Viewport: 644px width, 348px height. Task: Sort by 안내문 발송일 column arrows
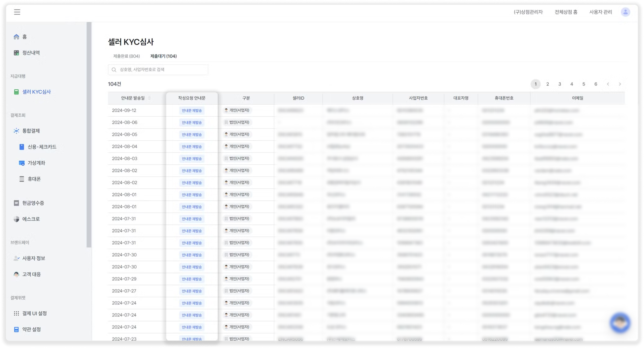[149, 98]
